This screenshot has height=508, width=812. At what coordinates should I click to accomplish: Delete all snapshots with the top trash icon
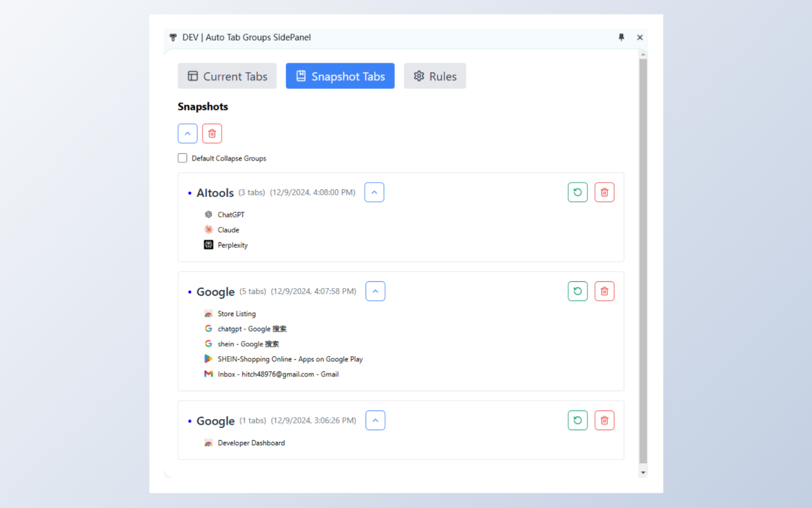pos(212,133)
